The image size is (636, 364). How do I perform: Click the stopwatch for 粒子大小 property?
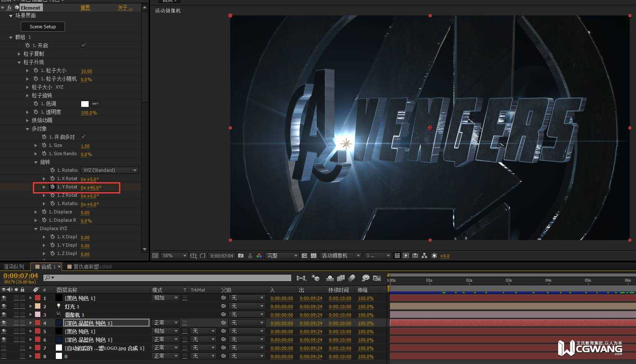36,71
